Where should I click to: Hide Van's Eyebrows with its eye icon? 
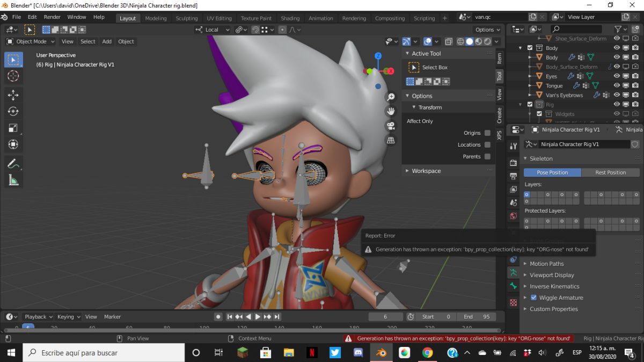coord(617,95)
